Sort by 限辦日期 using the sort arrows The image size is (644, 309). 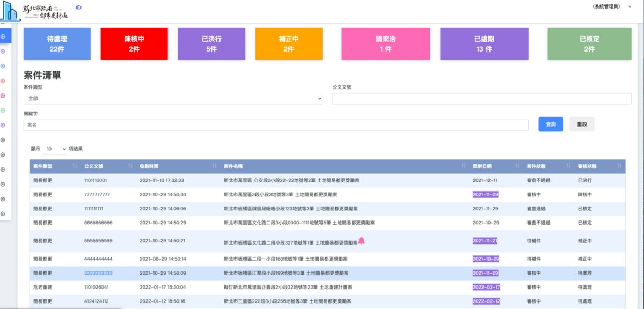click(x=517, y=166)
